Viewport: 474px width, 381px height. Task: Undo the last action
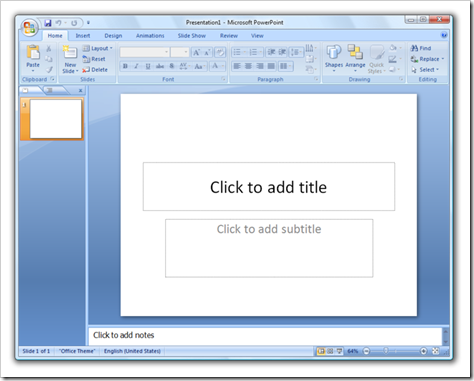(58, 23)
